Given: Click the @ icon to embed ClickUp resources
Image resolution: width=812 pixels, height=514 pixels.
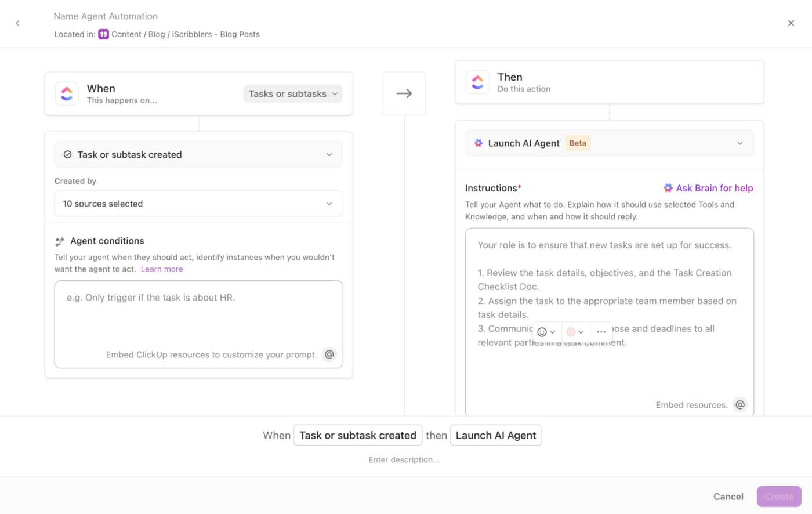Looking at the screenshot, I should 329,354.
